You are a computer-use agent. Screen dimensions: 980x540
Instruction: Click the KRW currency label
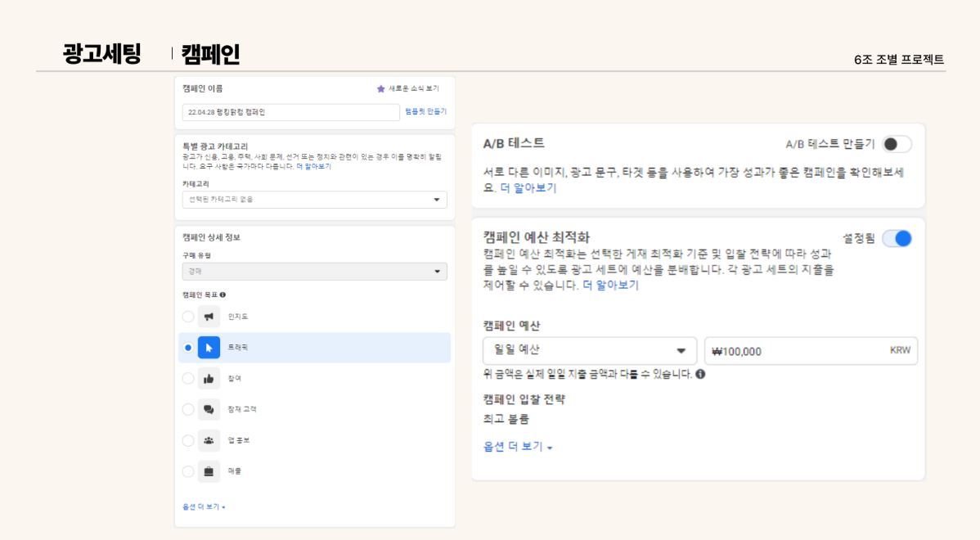[900, 350]
